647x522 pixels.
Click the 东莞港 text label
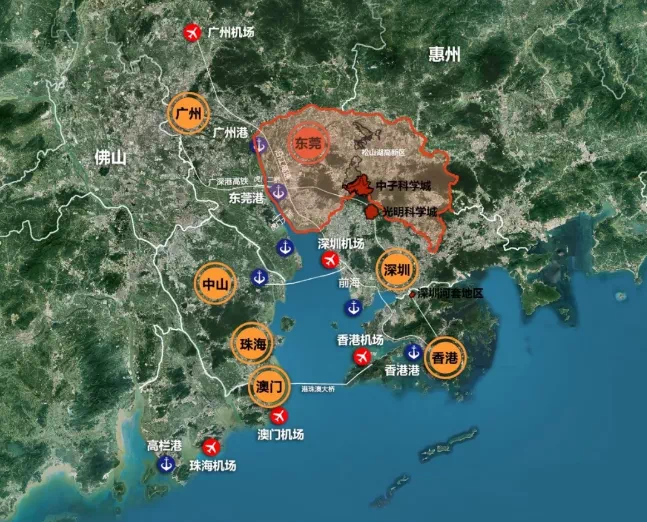(246, 198)
